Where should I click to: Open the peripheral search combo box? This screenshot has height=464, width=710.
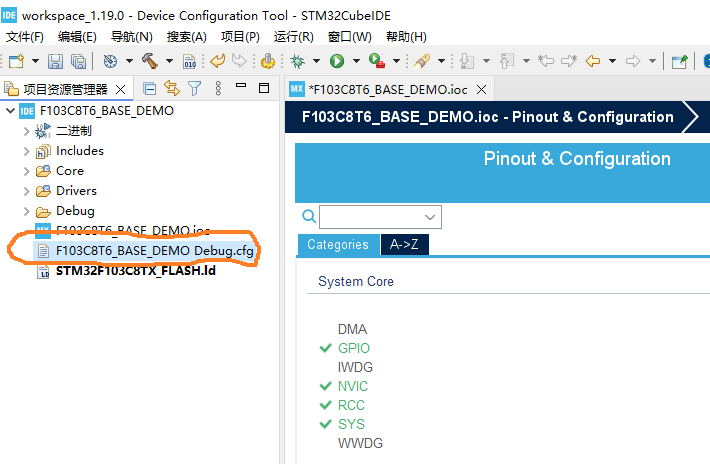380,217
